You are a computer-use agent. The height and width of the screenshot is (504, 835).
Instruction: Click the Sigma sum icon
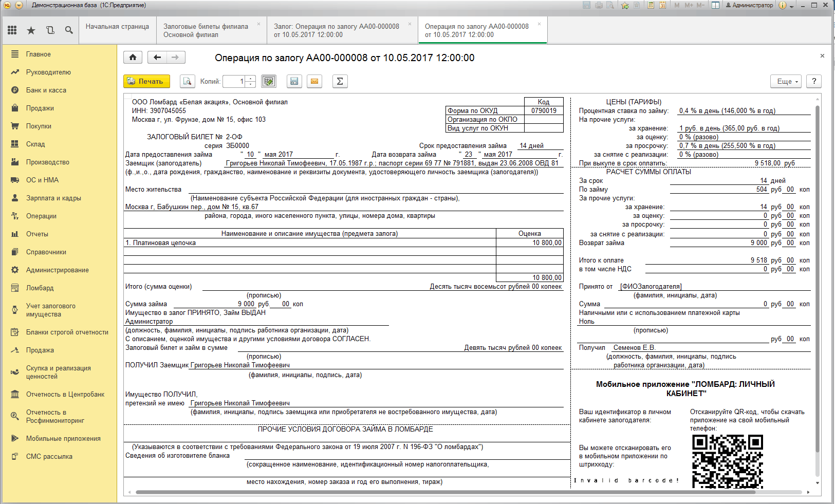pyautogui.click(x=340, y=81)
